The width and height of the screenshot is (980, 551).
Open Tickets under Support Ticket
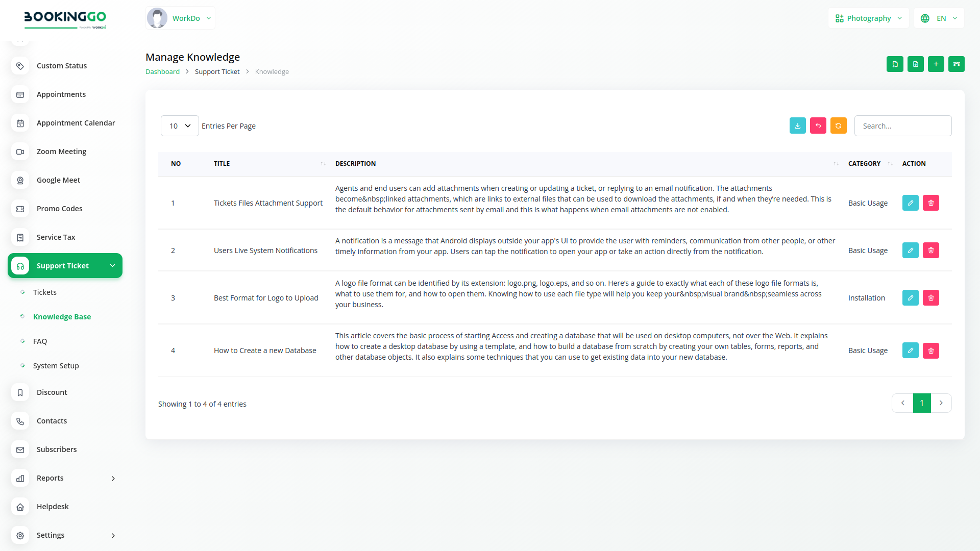tap(45, 292)
